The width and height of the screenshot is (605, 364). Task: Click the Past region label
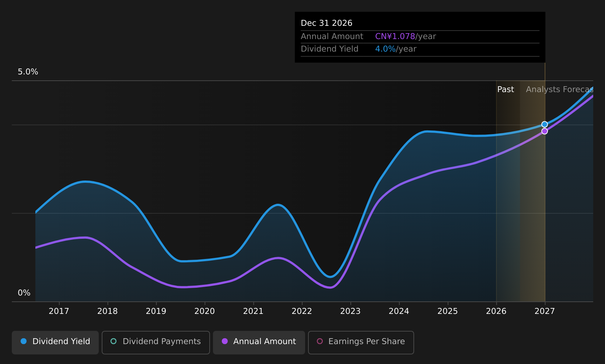(x=506, y=90)
